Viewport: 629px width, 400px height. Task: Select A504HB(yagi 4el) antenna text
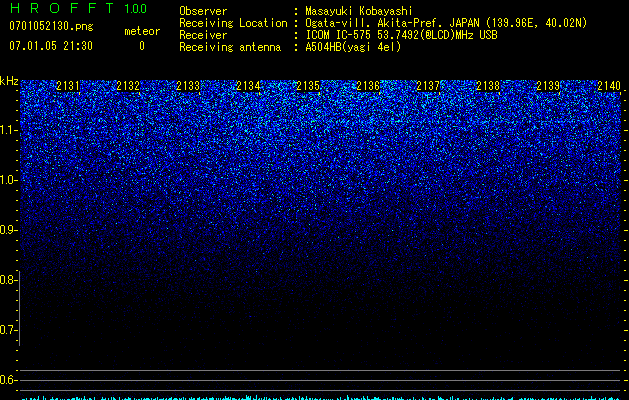(x=353, y=47)
